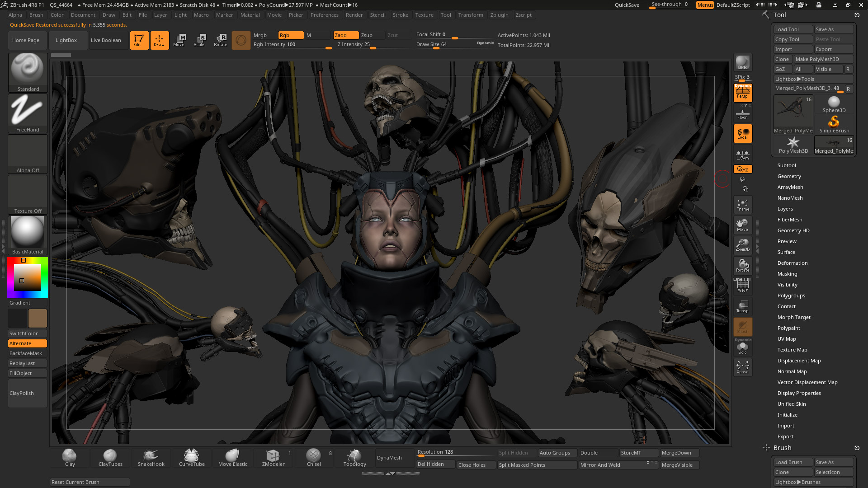Click the Move canvas navigation icon

click(x=743, y=225)
